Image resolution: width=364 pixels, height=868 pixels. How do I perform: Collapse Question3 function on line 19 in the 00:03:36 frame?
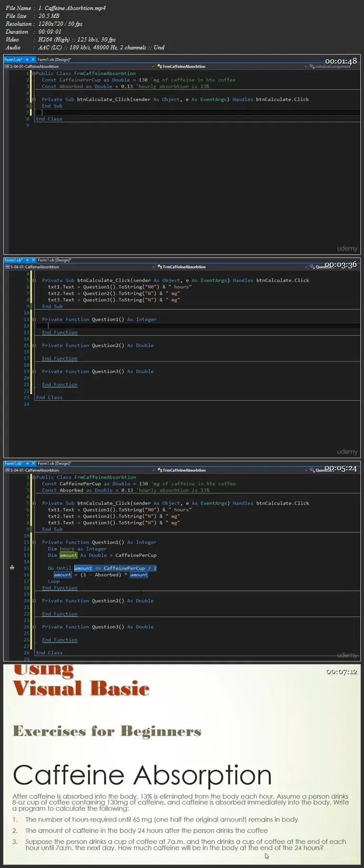[34, 371]
